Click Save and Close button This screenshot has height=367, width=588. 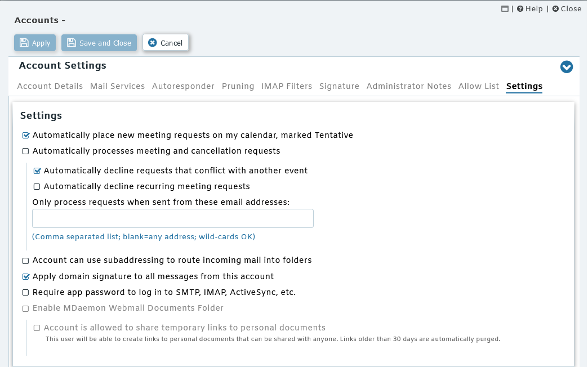click(x=99, y=43)
